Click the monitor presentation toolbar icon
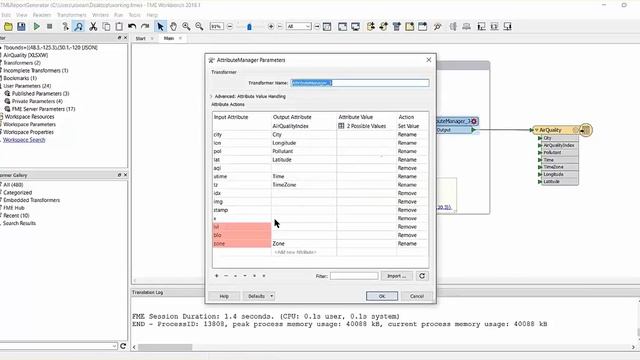This screenshot has height=360, width=640. 356,27
